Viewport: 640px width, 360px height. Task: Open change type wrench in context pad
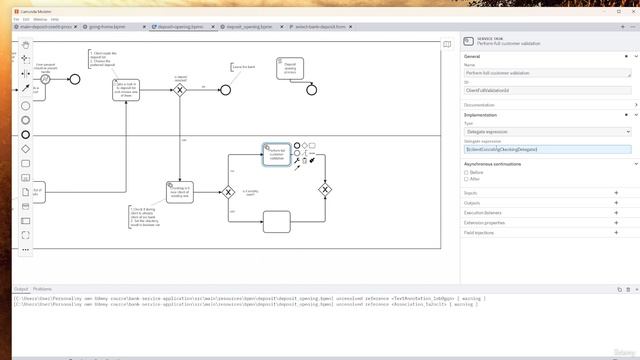click(297, 160)
